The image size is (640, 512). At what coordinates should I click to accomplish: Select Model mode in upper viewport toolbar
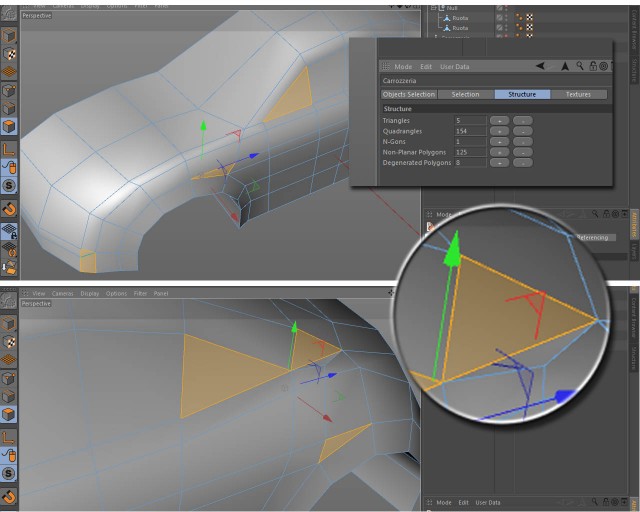point(9,36)
